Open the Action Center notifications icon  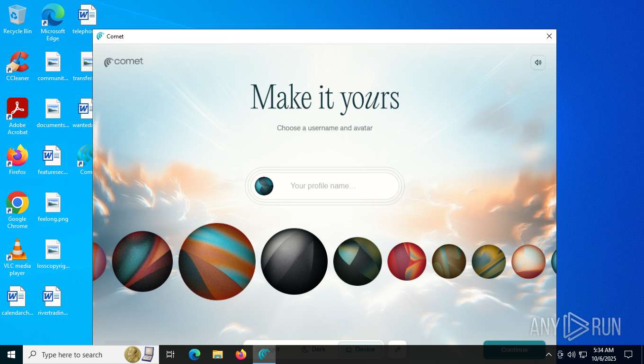[x=628, y=355]
